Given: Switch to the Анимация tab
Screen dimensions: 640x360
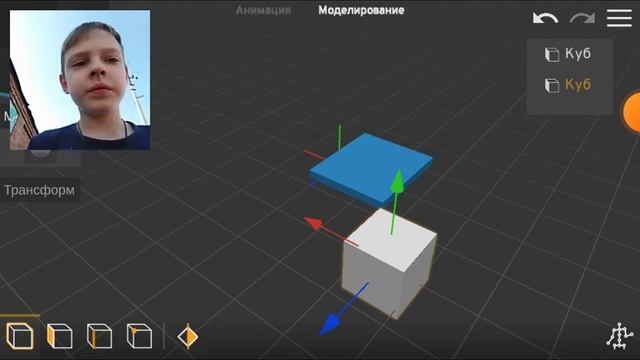Looking at the screenshot, I should coord(263,10).
